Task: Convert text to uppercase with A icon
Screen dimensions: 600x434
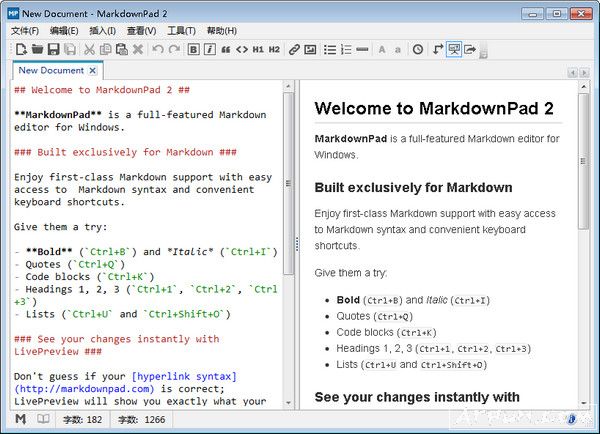Action: point(382,49)
